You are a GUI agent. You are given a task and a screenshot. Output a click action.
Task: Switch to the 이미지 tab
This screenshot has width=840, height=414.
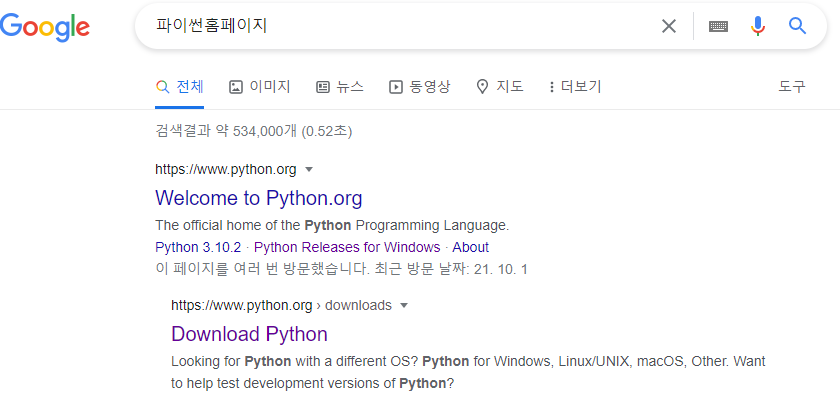pyautogui.click(x=259, y=87)
